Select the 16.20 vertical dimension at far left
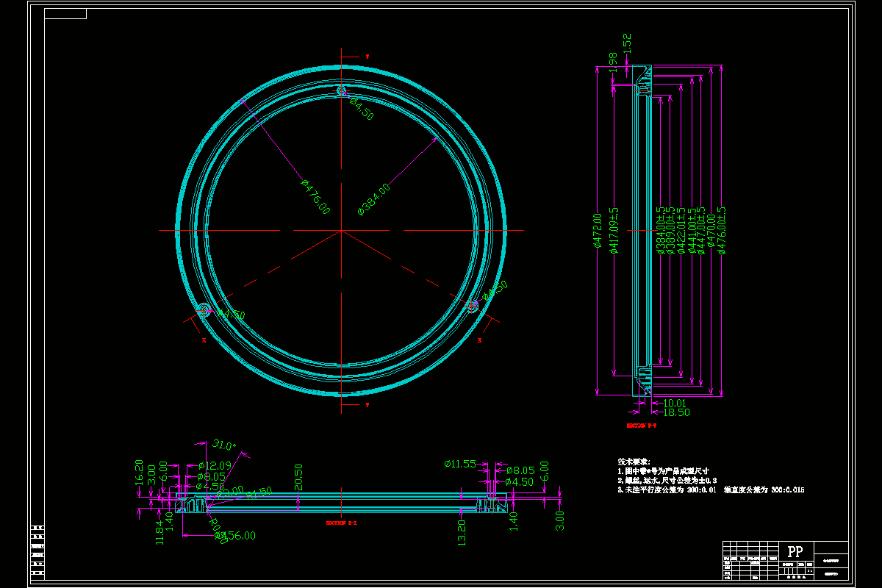Viewport: 882px width, 588px height. pyautogui.click(x=139, y=471)
